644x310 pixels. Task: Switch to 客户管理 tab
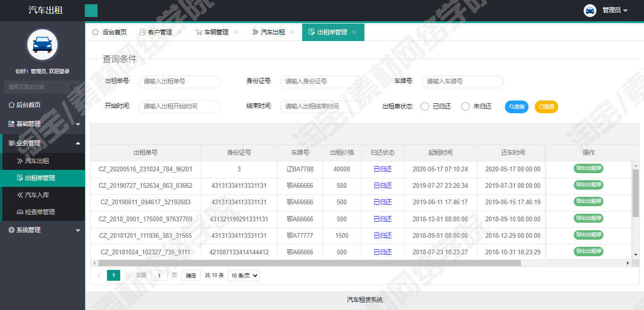[160, 32]
